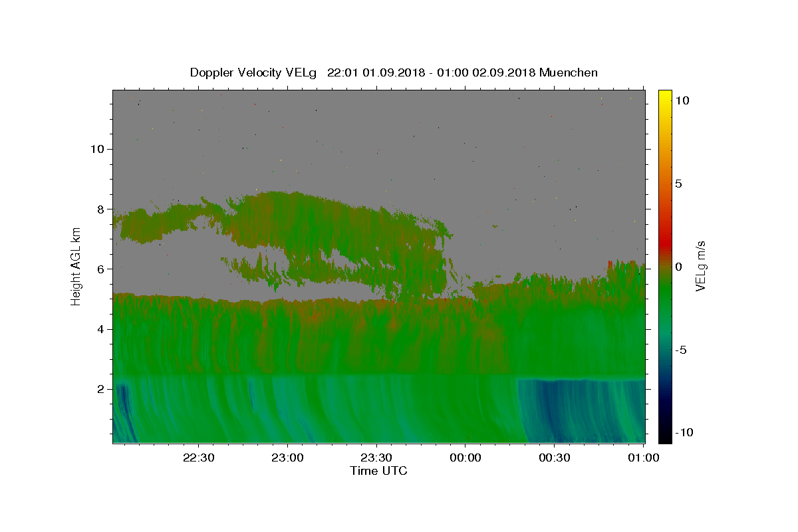Click the "23:30" time tick label
This screenshot has height=532, width=798.
[377, 458]
